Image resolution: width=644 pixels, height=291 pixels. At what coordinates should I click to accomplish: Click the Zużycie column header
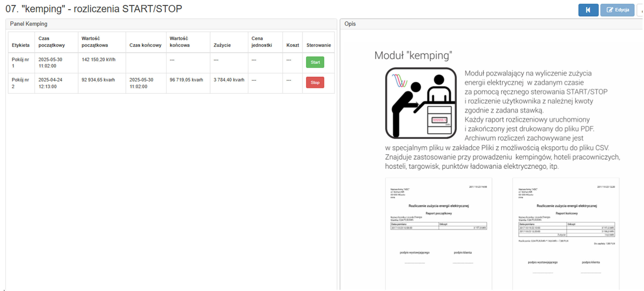click(229, 42)
